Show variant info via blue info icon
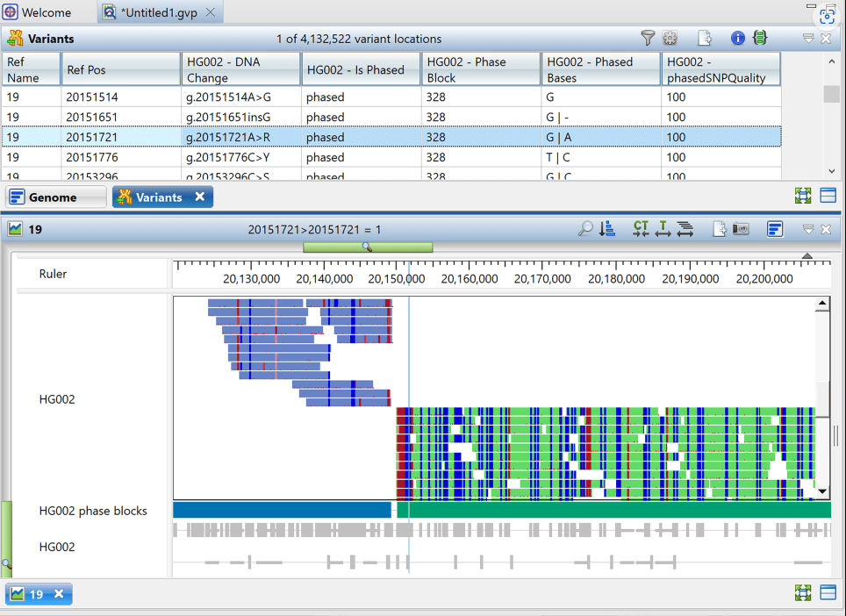 (737, 38)
